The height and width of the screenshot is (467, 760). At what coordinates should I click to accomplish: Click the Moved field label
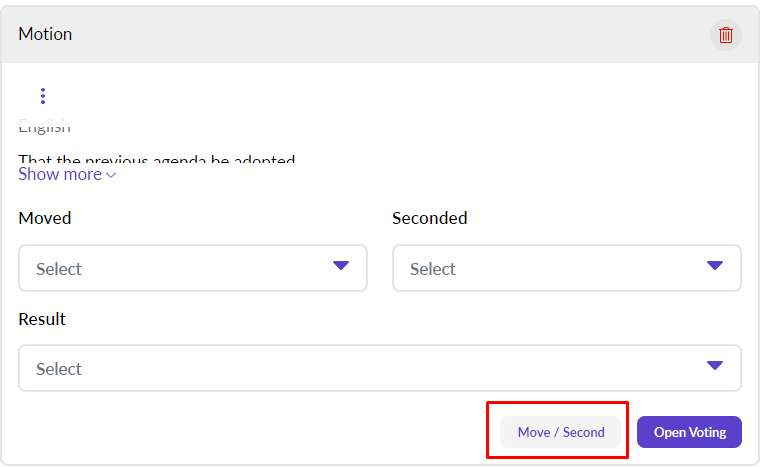coord(45,218)
